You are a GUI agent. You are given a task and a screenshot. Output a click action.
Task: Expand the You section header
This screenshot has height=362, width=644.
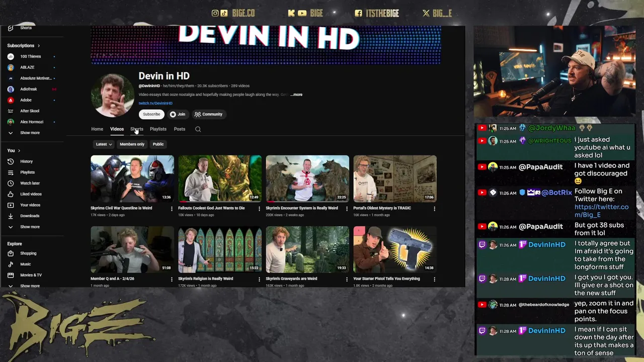click(x=14, y=151)
